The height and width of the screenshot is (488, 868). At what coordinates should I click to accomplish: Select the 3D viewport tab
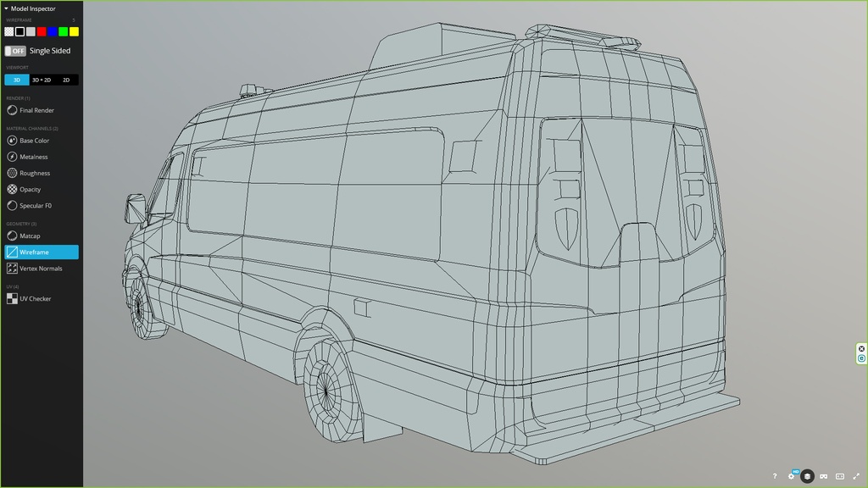(x=17, y=80)
